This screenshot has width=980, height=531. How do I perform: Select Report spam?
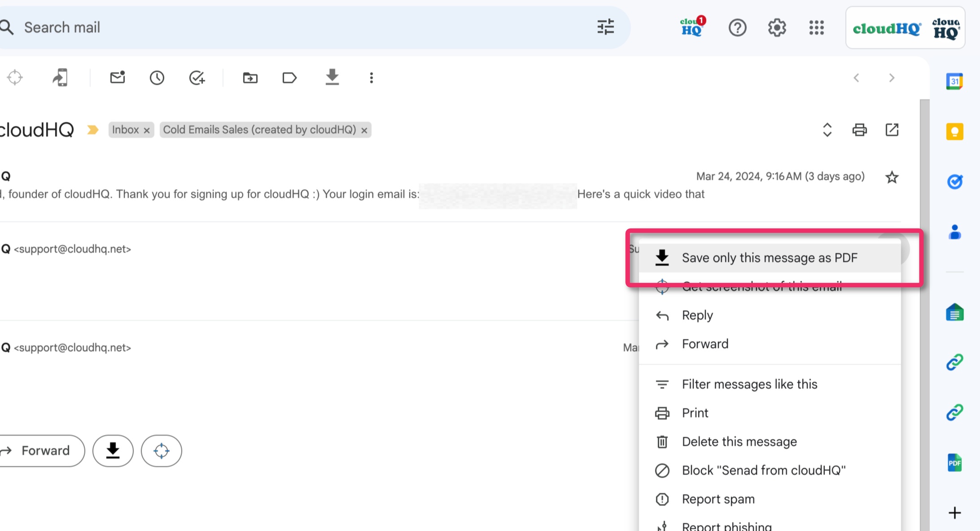[x=770, y=499]
